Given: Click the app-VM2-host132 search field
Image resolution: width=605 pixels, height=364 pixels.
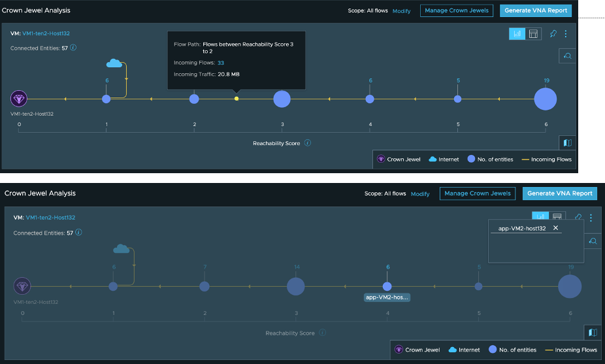Looking at the screenshot, I should click(521, 228).
